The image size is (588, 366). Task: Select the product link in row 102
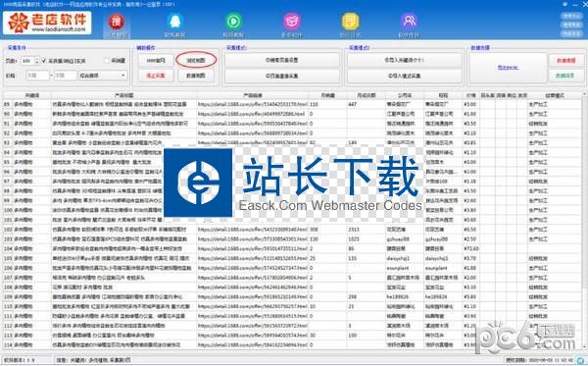pyautogui.click(x=253, y=230)
